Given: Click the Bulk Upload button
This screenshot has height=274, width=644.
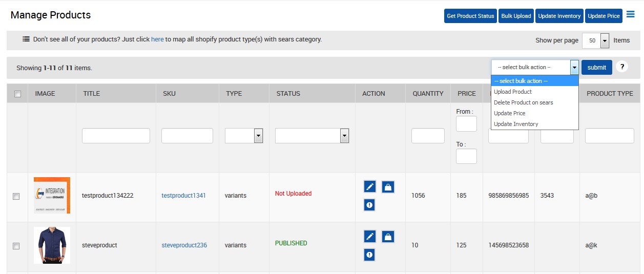Looking at the screenshot, I should 516,16.
